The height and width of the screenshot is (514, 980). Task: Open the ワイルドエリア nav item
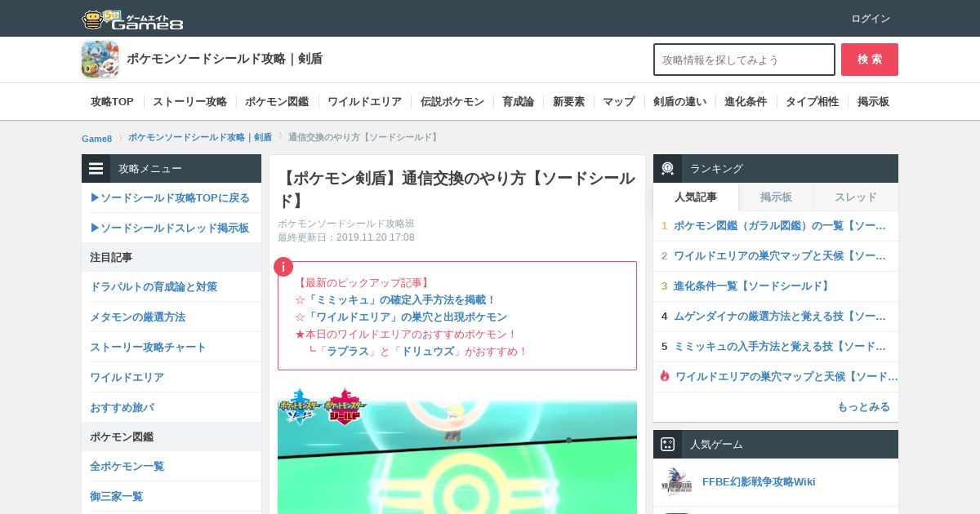coord(364,102)
